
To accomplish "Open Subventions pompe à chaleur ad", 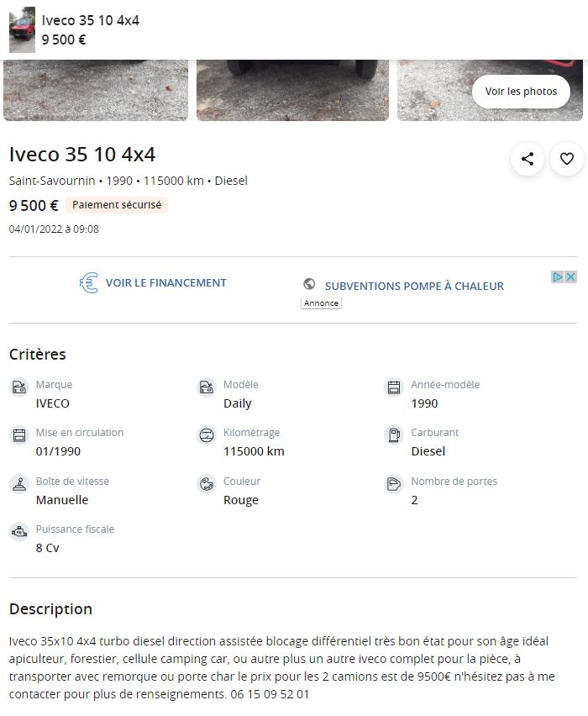I will point(414,286).
